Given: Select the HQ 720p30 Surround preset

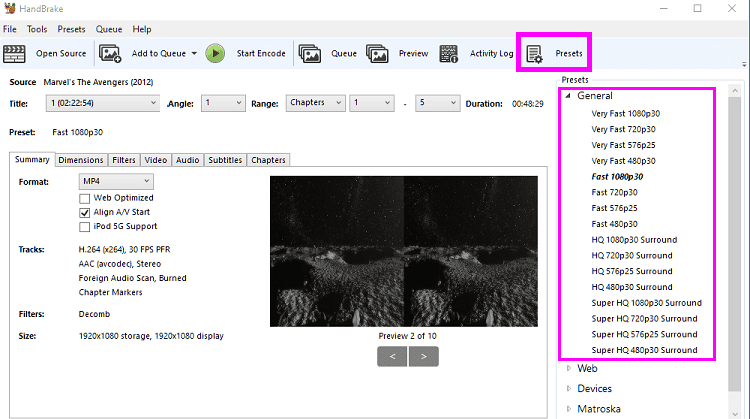Looking at the screenshot, I should click(x=632, y=255).
